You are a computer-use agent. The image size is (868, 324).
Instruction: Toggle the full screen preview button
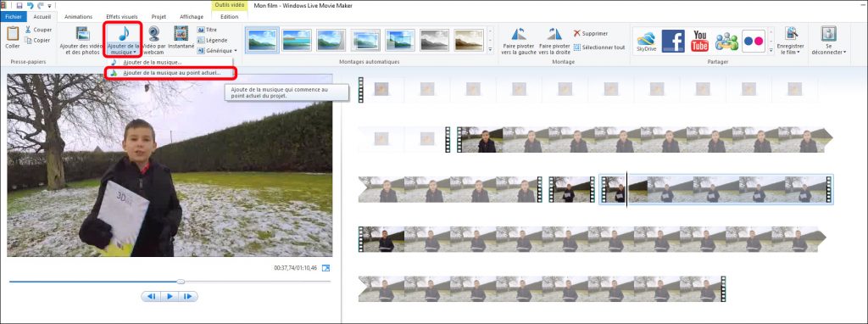(326, 268)
